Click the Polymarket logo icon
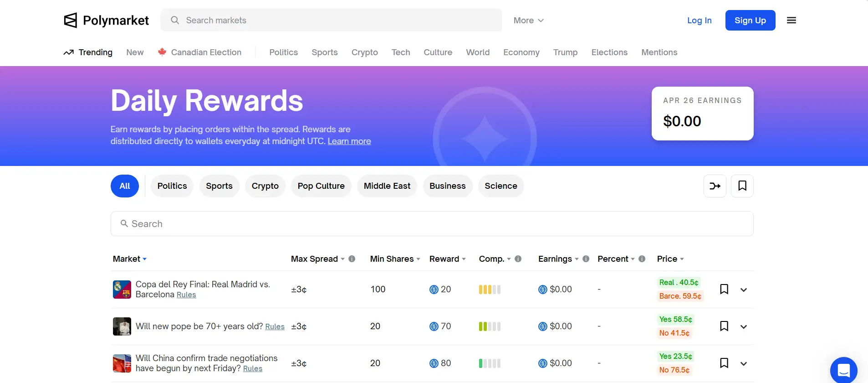 click(71, 20)
